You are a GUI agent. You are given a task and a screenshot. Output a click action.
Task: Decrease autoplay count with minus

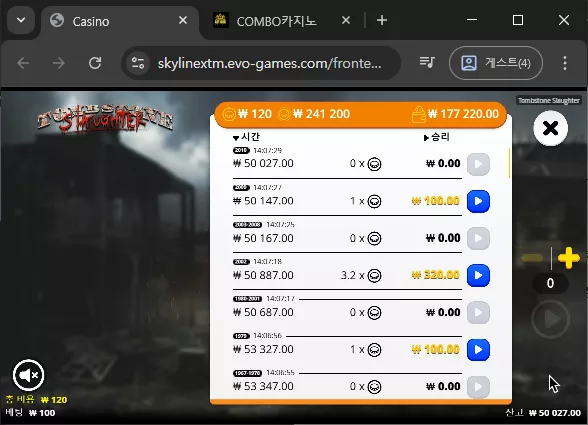click(x=532, y=258)
